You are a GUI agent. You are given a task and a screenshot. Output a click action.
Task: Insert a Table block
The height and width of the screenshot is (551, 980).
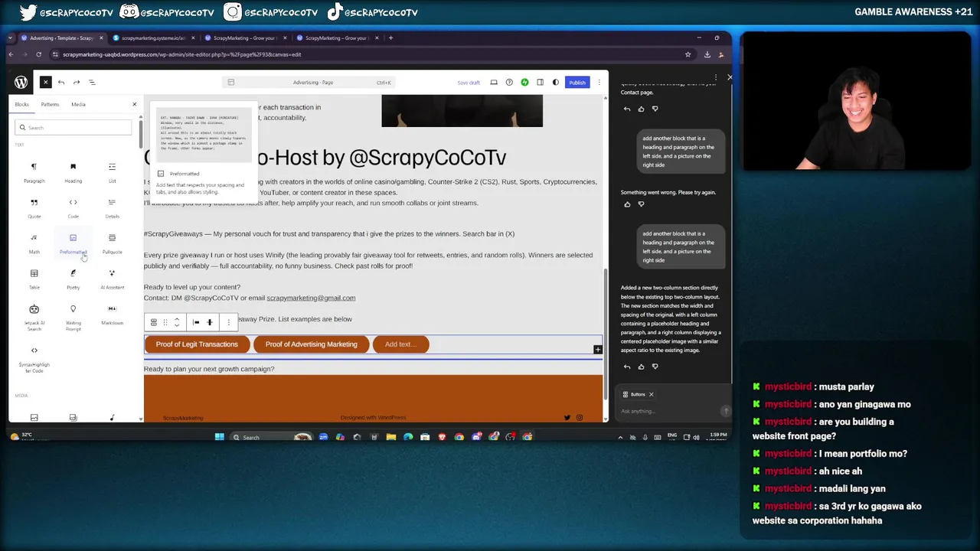coord(34,279)
